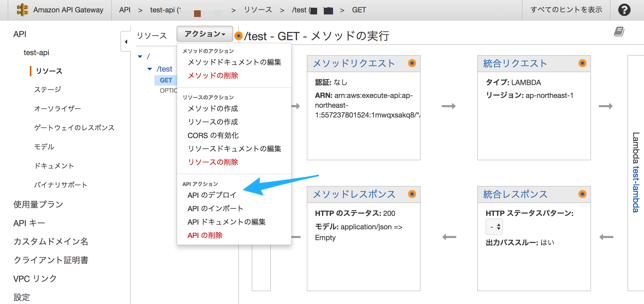Screen dimensions: 644x304
Task: Click the sidebar collapse arrow next to リソース
Action: [126, 41]
